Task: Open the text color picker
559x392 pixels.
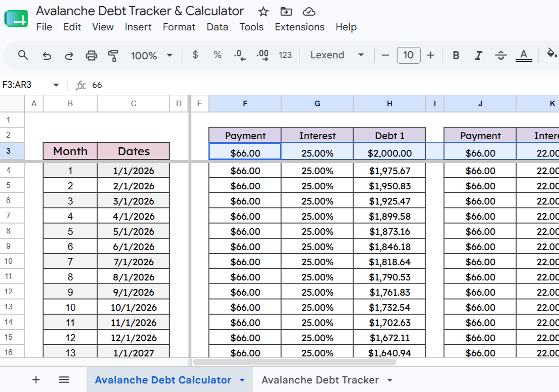Action: click(524, 56)
